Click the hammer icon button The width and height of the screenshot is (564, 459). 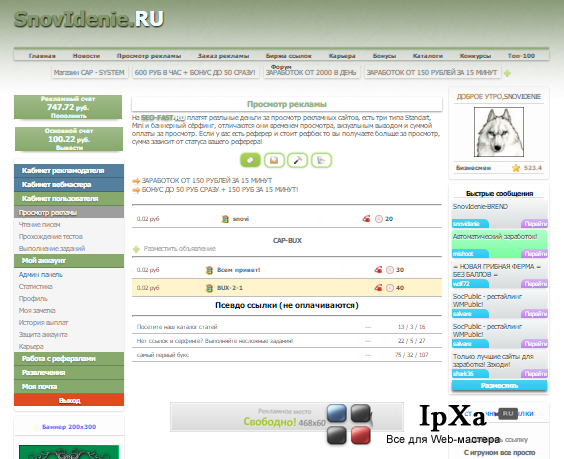[297, 160]
